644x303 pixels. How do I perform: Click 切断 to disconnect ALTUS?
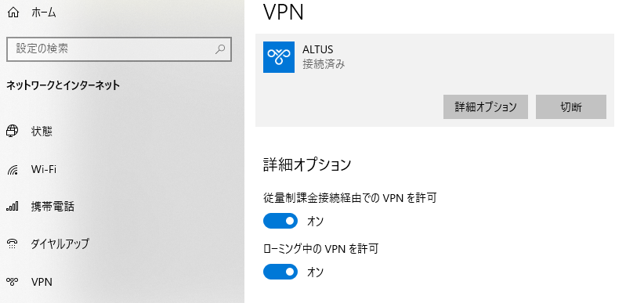tap(571, 107)
